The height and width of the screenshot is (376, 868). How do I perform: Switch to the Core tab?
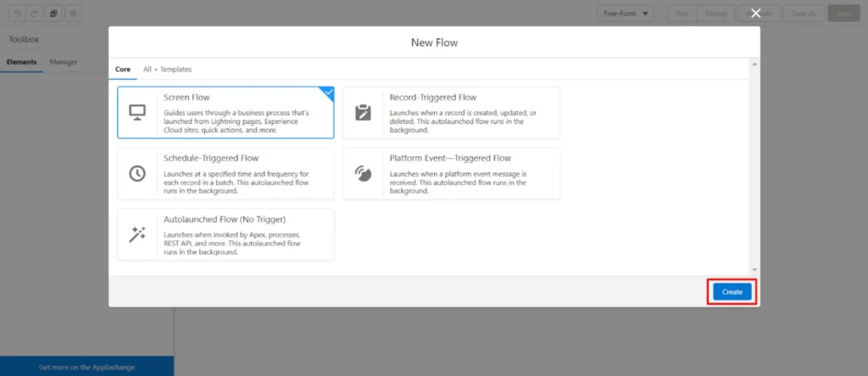pos(123,70)
